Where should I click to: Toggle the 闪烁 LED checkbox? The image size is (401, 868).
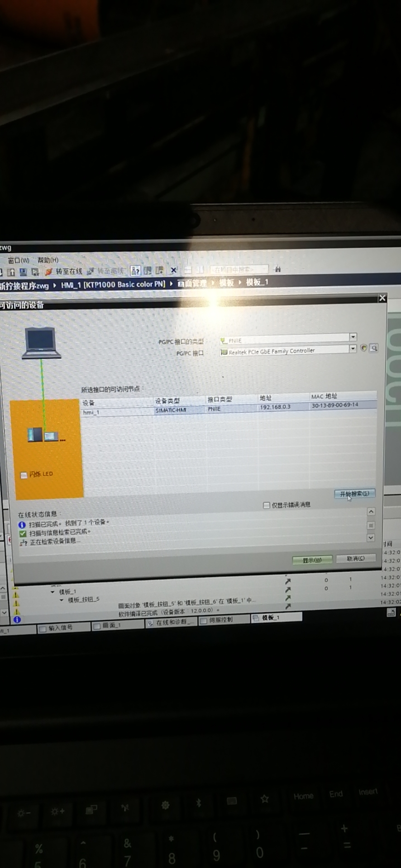[x=24, y=475]
